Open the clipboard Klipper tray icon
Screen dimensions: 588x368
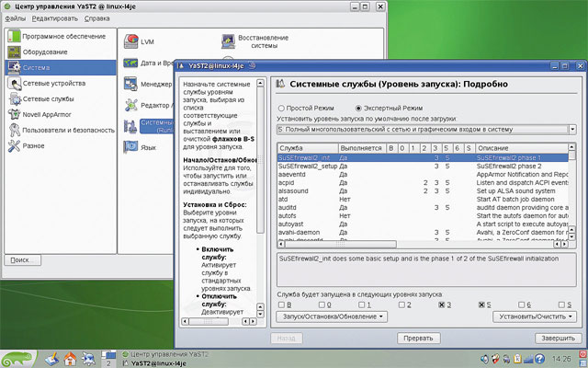(517, 359)
